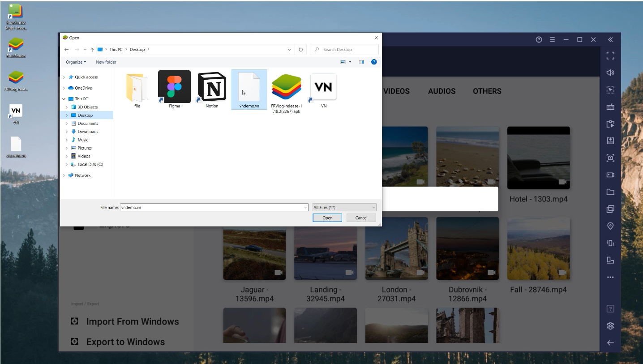Image resolution: width=643 pixels, height=364 pixels.
Task: Go back using the Open dialog back arrow
Action: pos(67,50)
